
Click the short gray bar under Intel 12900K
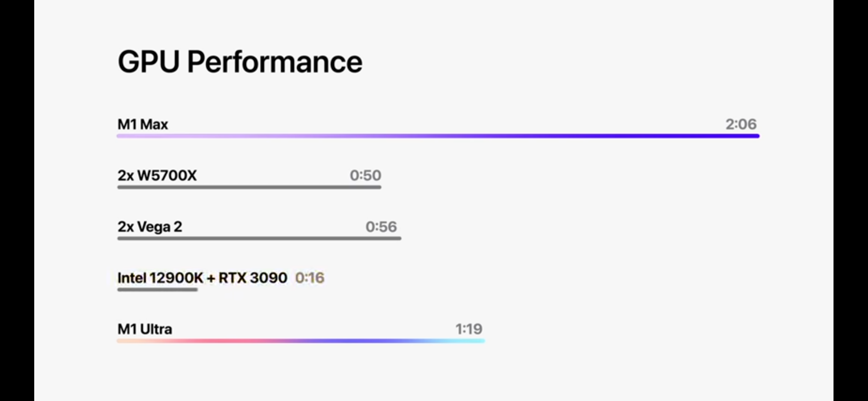tap(157, 290)
